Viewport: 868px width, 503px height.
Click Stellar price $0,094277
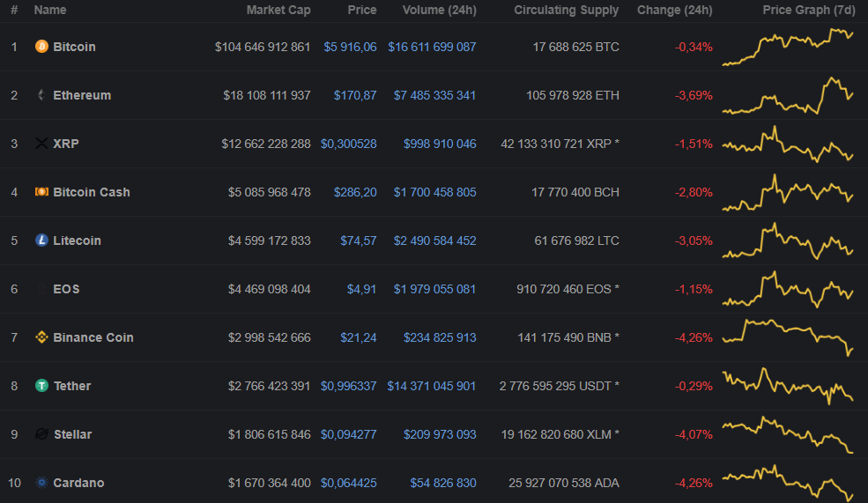[x=349, y=433]
